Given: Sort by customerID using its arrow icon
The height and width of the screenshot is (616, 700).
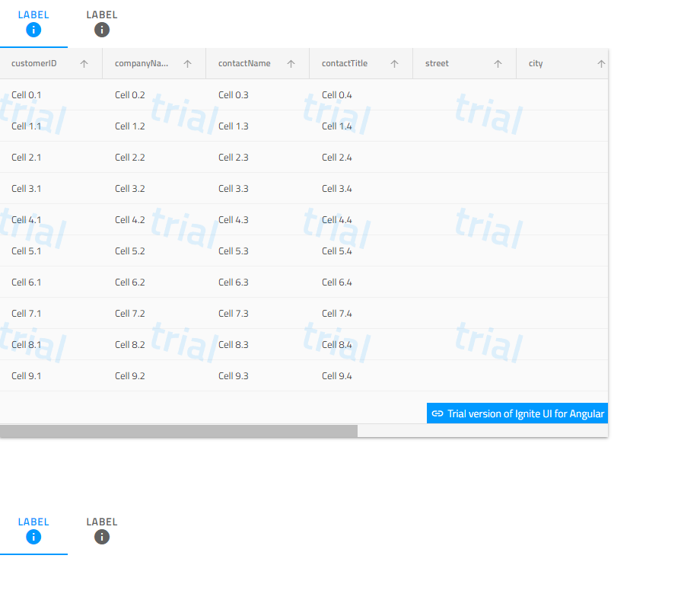Looking at the screenshot, I should click(84, 64).
